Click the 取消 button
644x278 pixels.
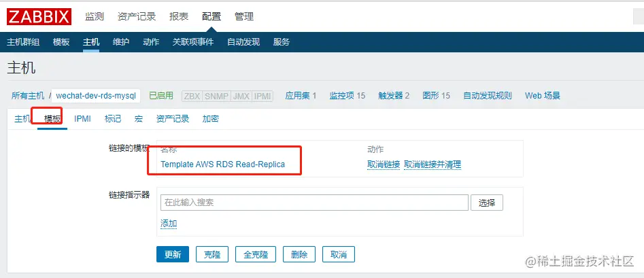[x=339, y=254]
